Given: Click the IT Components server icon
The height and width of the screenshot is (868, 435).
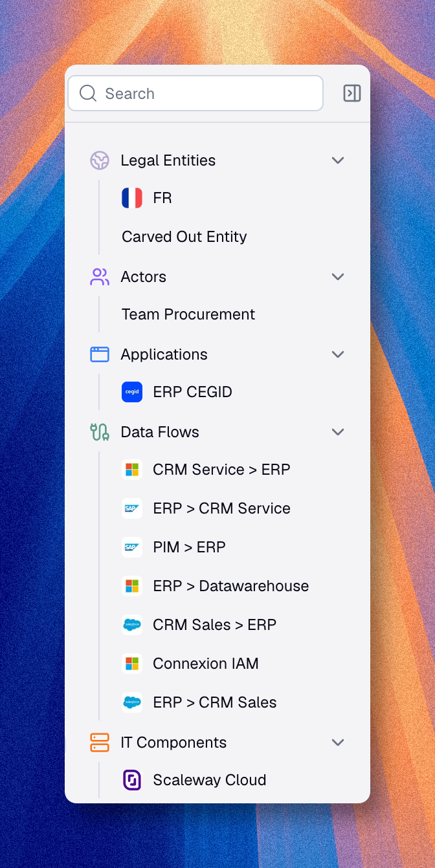Looking at the screenshot, I should 100,742.
